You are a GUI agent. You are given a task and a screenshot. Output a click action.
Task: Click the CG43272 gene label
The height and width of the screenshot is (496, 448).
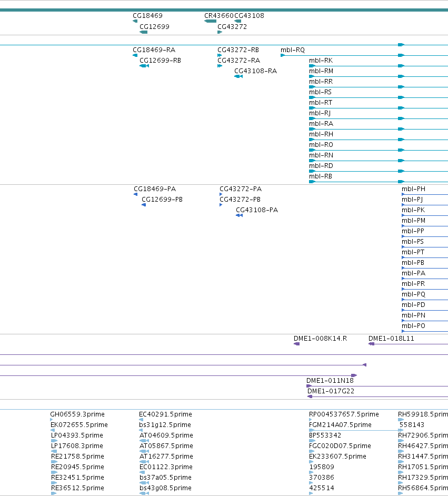click(232, 26)
